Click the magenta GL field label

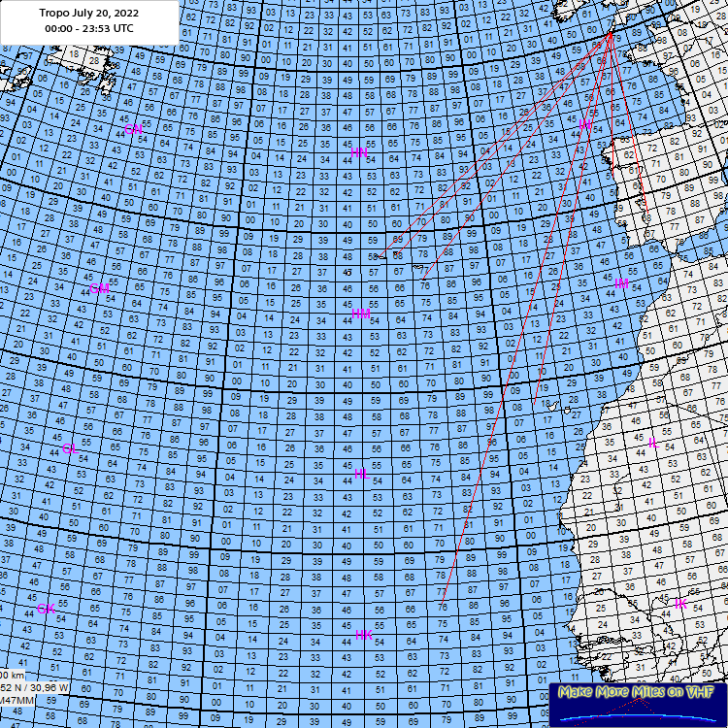70,449
